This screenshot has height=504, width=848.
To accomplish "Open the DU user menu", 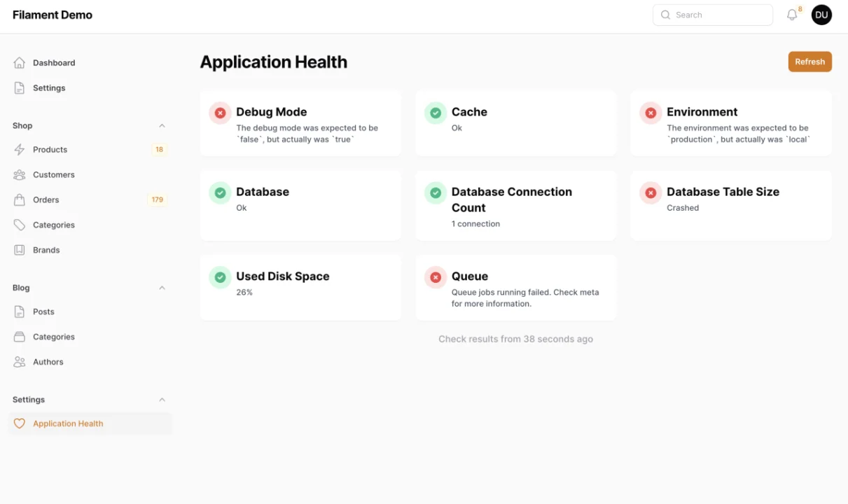I will click(821, 15).
